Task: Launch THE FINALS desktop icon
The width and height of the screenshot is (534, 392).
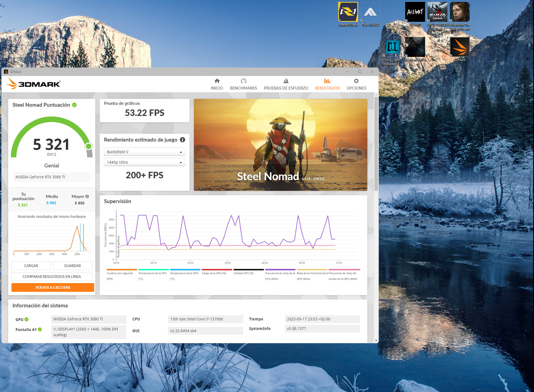Action: point(370,15)
